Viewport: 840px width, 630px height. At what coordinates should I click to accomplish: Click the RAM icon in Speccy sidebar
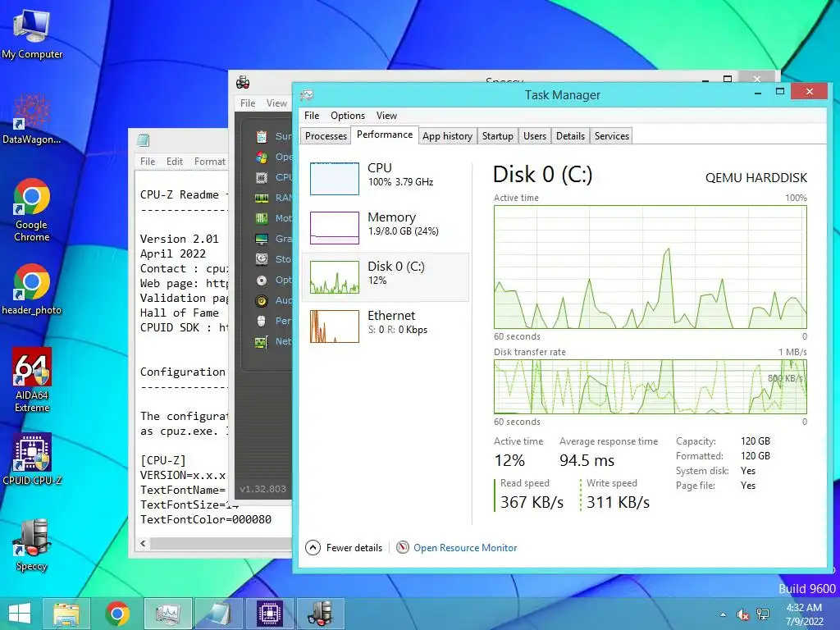(x=262, y=199)
